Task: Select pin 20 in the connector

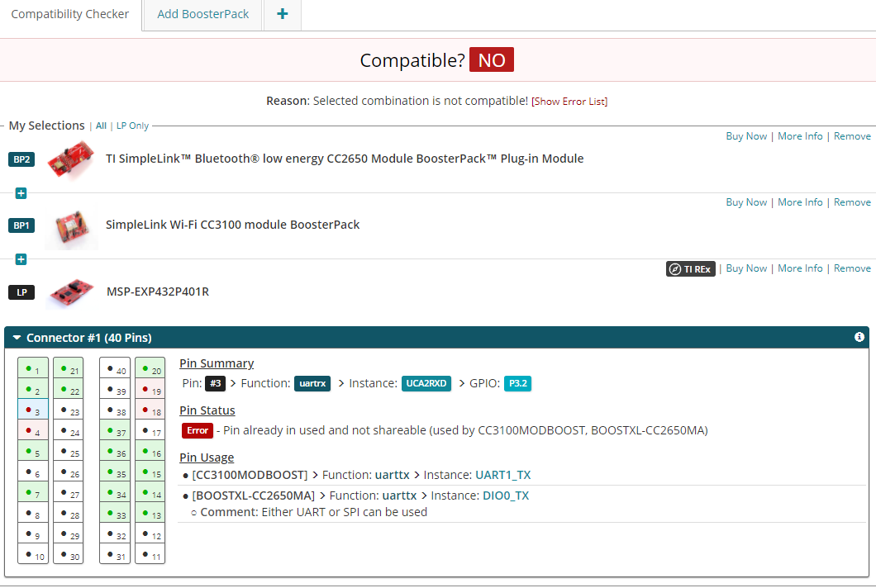Action: pyautogui.click(x=150, y=368)
